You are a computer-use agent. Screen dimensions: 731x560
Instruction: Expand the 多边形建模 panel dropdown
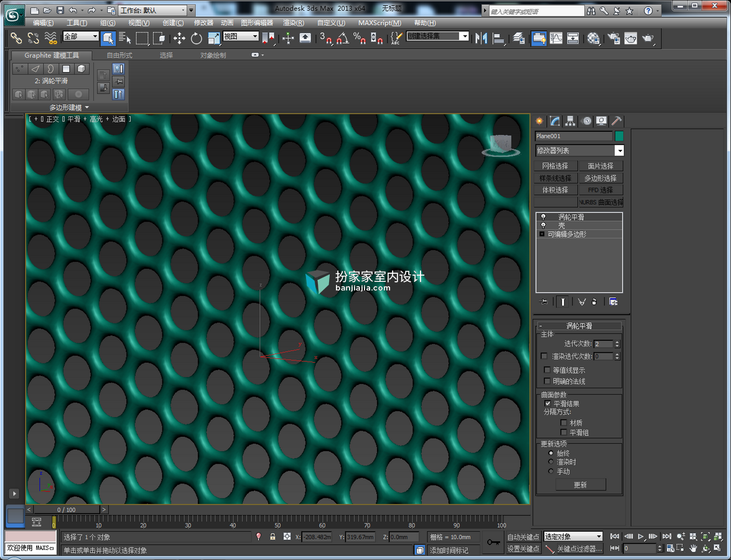click(x=69, y=107)
